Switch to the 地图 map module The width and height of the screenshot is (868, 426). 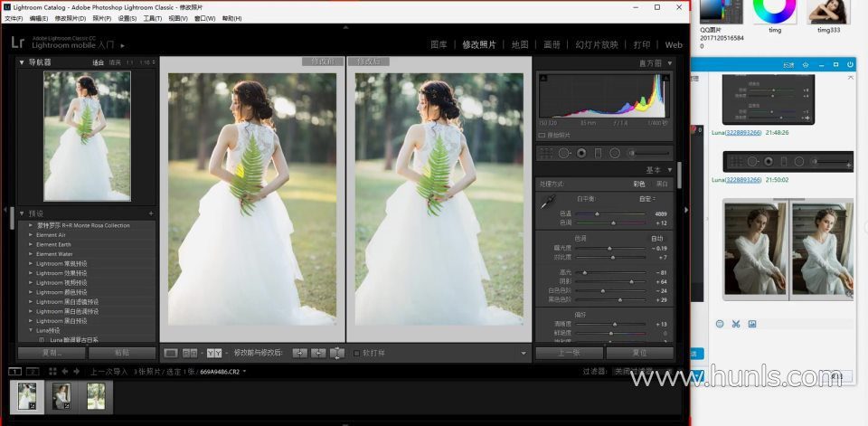point(520,45)
